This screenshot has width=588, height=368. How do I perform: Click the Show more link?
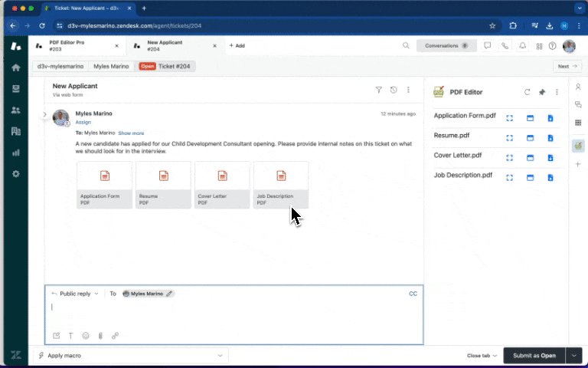coord(130,133)
